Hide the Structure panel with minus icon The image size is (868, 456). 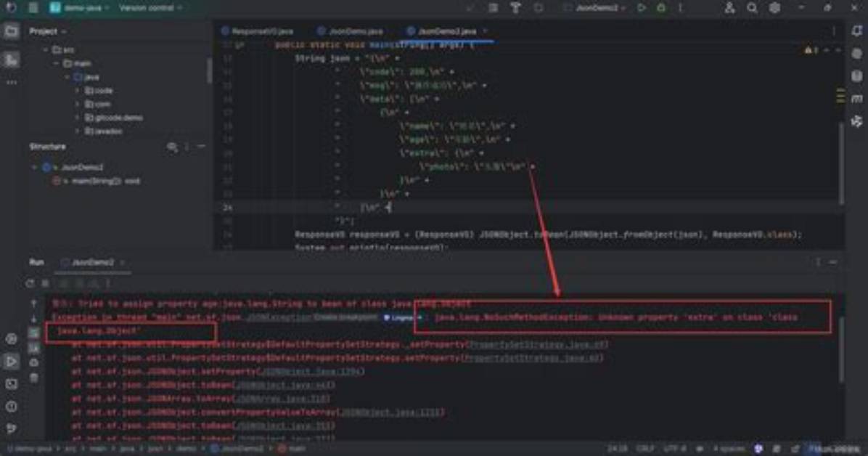(x=202, y=147)
